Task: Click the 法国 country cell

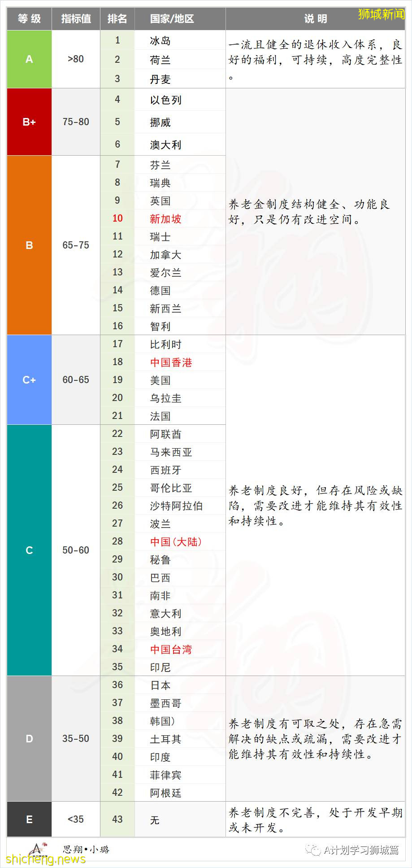Action: pos(180,416)
